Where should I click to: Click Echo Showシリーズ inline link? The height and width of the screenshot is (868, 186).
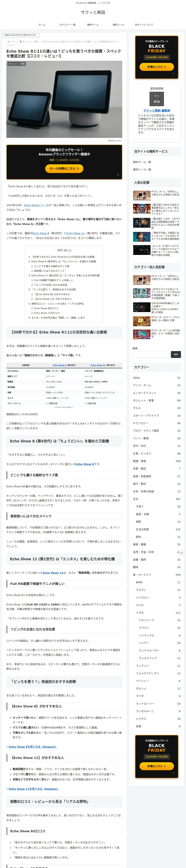37,205
